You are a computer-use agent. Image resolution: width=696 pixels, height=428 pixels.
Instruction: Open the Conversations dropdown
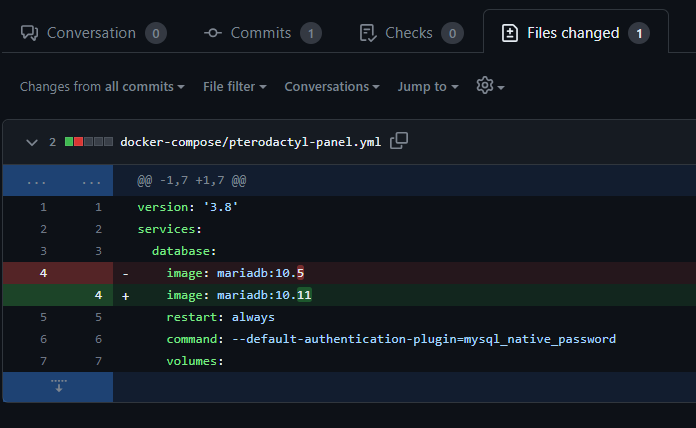click(x=331, y=87)
